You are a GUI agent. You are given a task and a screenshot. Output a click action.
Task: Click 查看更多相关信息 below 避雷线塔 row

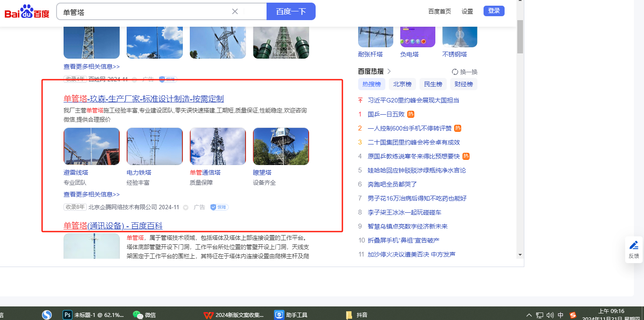click(92, 194)
